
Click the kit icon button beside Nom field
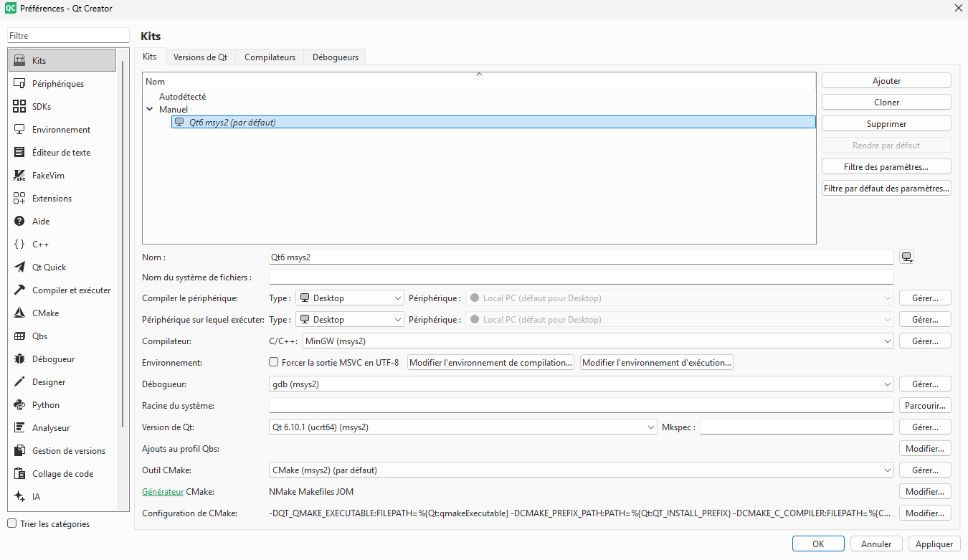tap(907, 257)
